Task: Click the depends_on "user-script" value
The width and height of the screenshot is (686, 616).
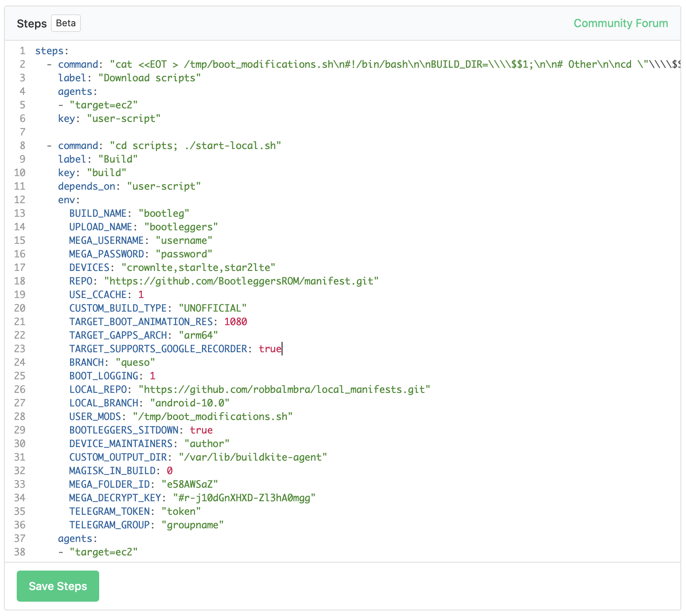Action: [x=164, y=186]
